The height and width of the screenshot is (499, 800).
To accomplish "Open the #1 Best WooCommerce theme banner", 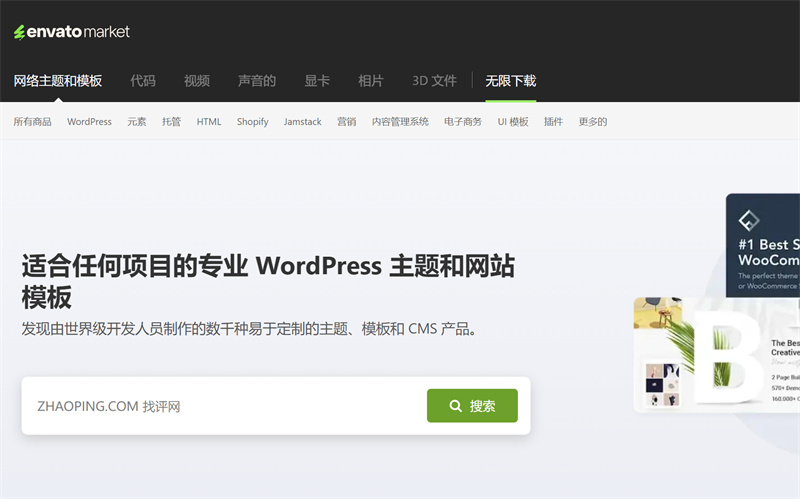I will pyautogui.click(x=763, y=245).
